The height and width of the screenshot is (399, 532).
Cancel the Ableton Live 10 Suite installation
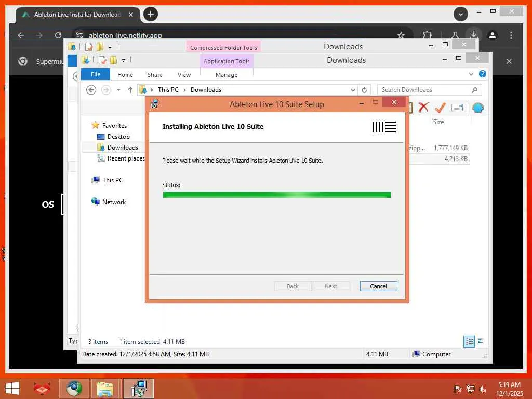(378, 286)
